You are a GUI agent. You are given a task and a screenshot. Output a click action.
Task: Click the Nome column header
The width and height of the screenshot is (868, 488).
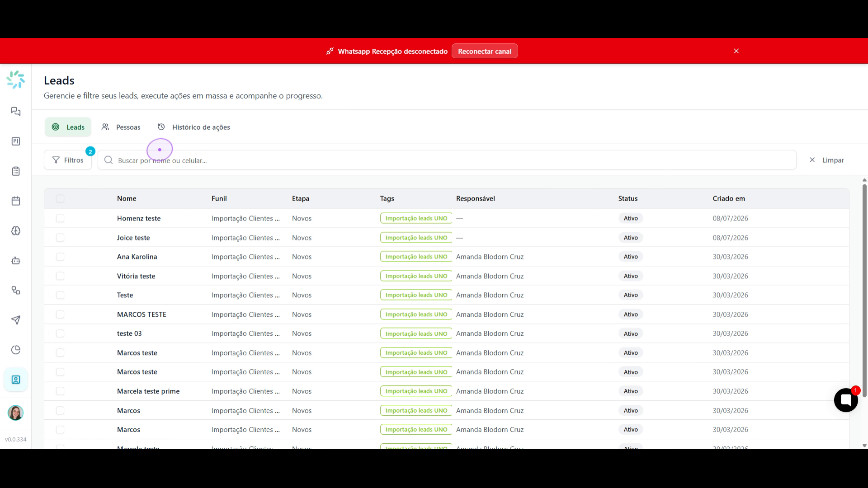click(127, 198)
